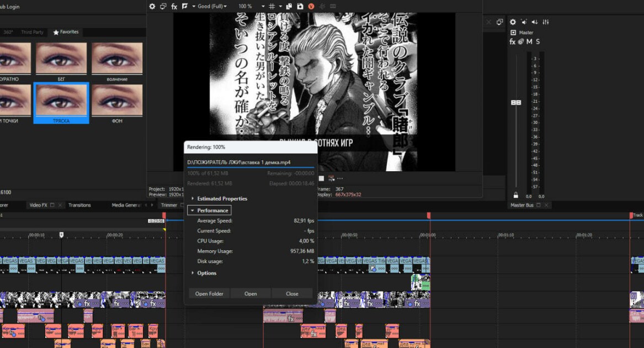Open the mixer faders icon in master

coord(545,22)
